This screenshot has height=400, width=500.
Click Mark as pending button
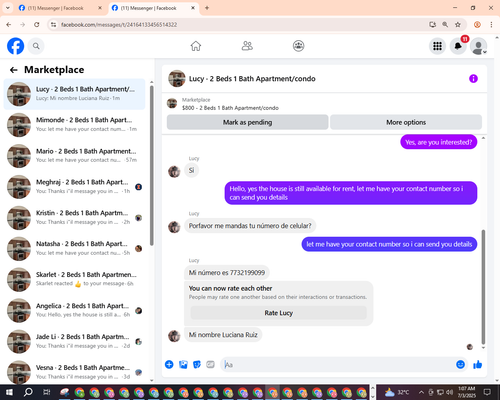coord(247,122)
